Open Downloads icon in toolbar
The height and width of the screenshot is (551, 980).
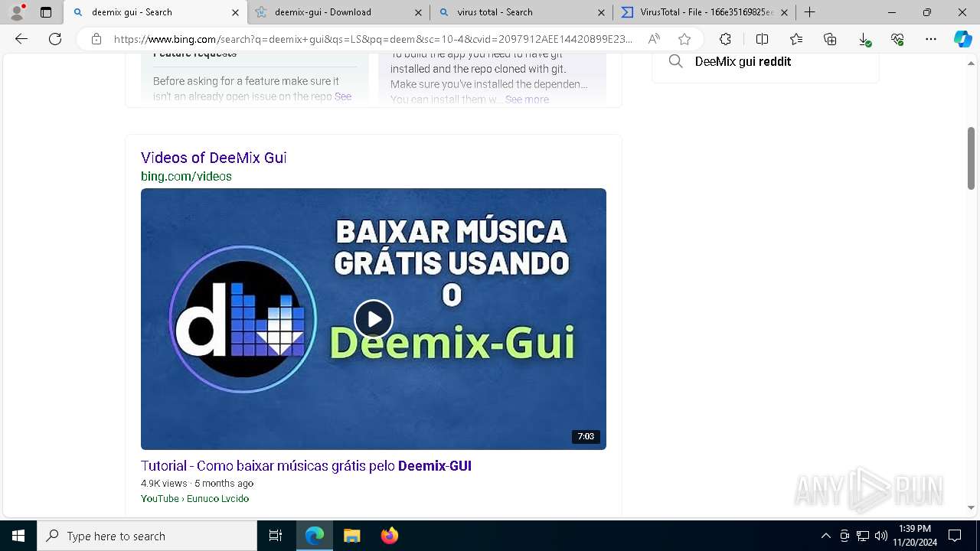coord(864,39)
